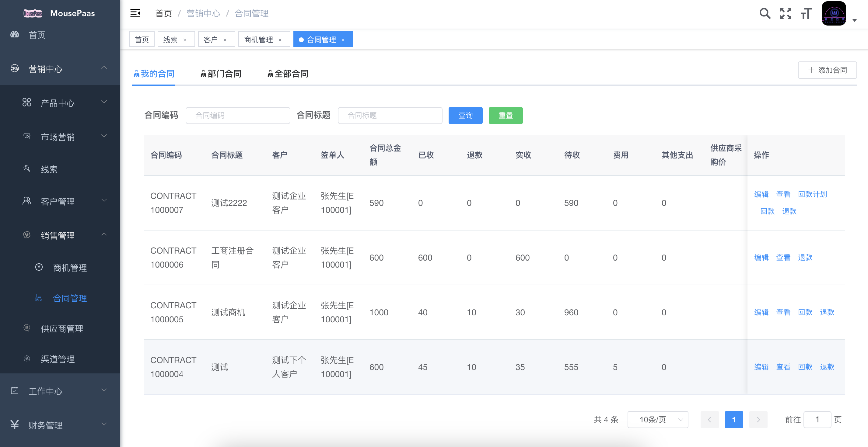Open 商机管理 in the sidebar
Viewport: 868px width, 447px height.
tap(60, 268)
